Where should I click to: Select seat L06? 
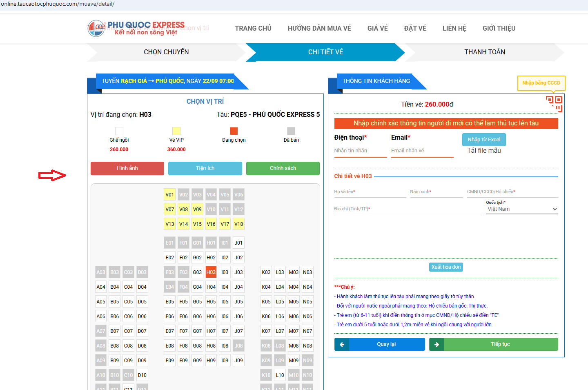point(280,316)
